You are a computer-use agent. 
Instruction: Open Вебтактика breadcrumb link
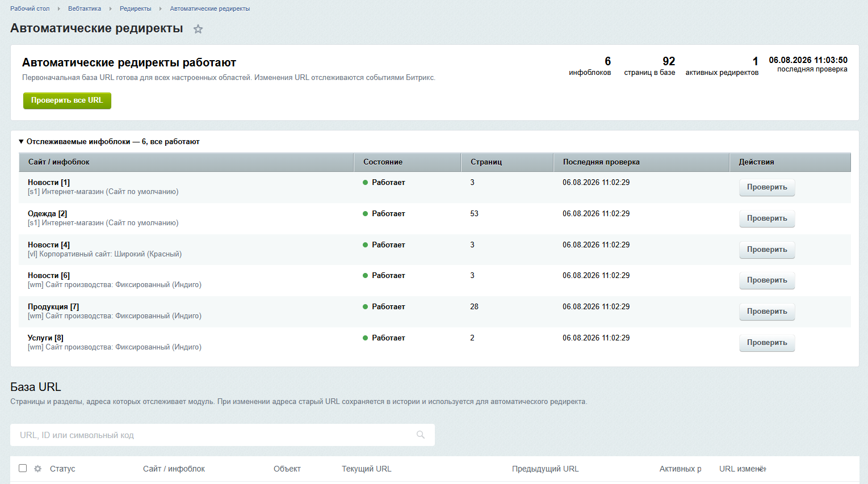[85, 9]
